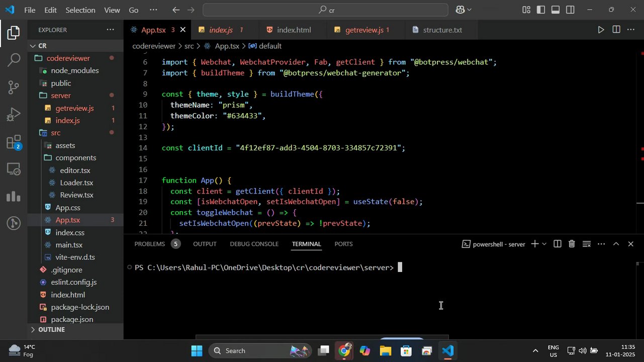Open Run and Debug view

(14, 115)
